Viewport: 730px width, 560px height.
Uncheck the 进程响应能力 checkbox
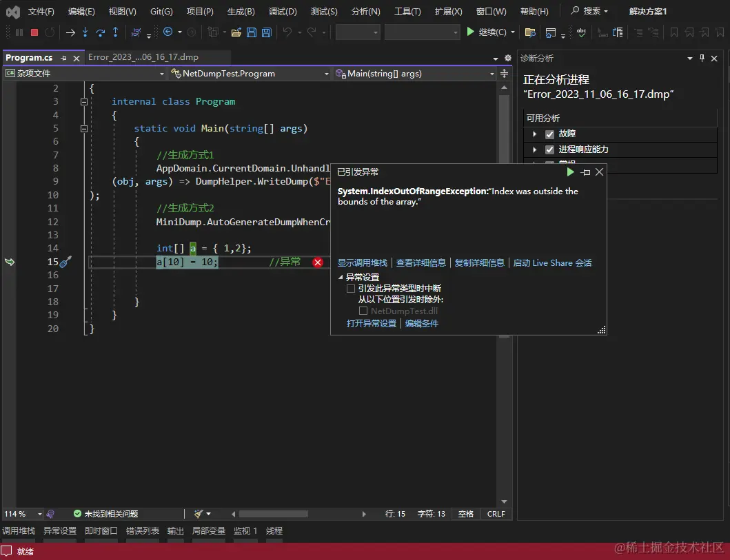click(x=549, y=149)
